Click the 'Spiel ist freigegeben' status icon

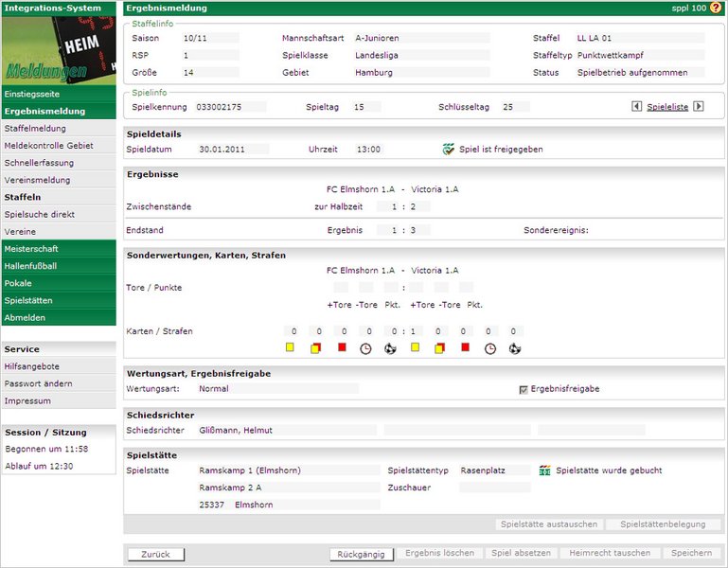point(449,150)
